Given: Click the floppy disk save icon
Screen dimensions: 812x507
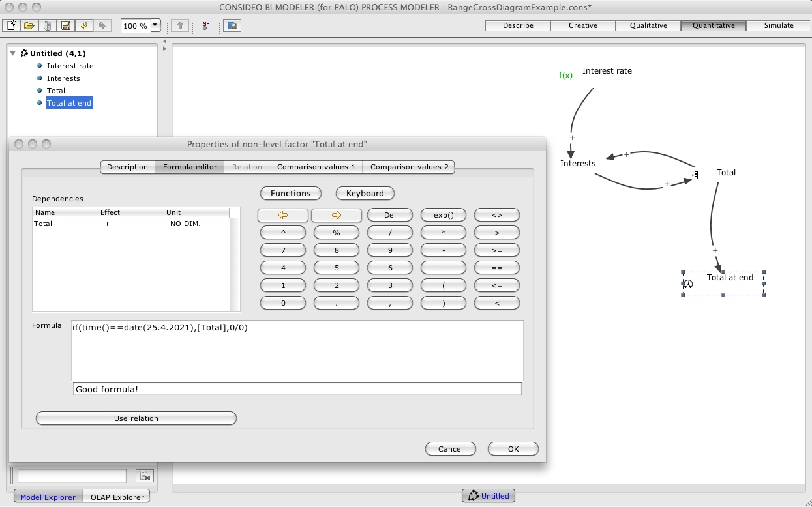Looking at the screenshot, I should click(x=65, y=25).
